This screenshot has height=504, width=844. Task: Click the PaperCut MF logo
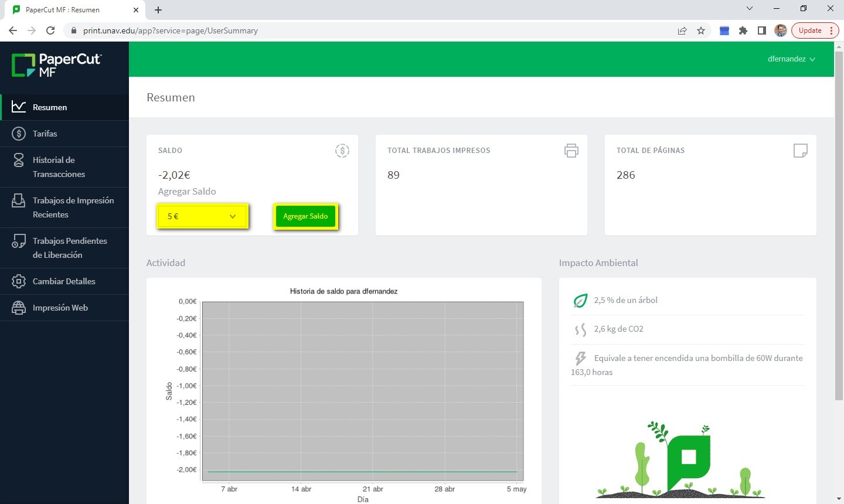click(x=57, y=65)
